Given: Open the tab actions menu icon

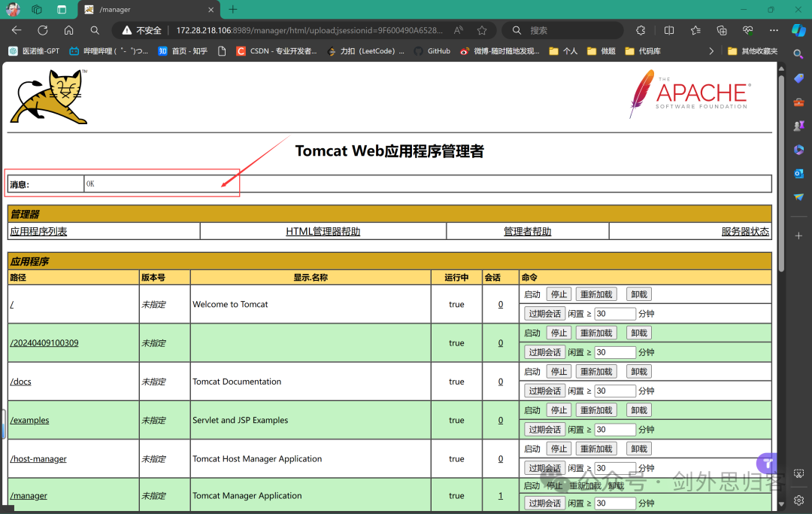Looking at the screenshot, I should pyautogui.click(x=62, y=9).
